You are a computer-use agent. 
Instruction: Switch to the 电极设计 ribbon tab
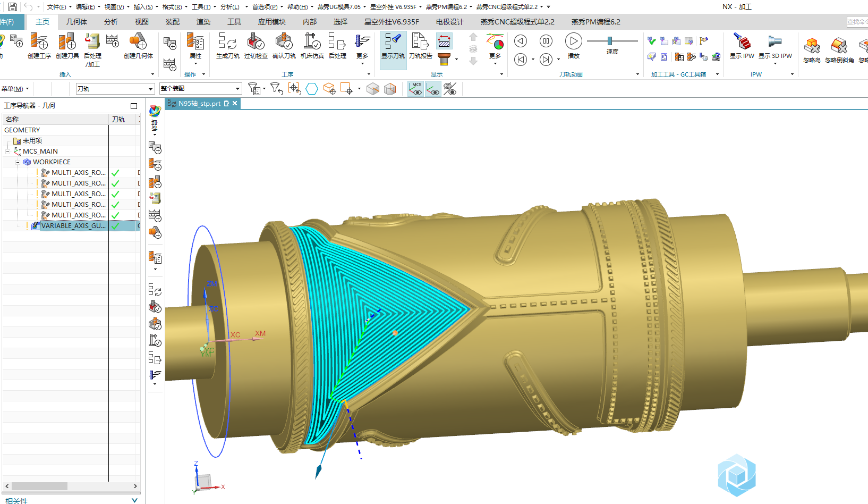pos(450,22)
